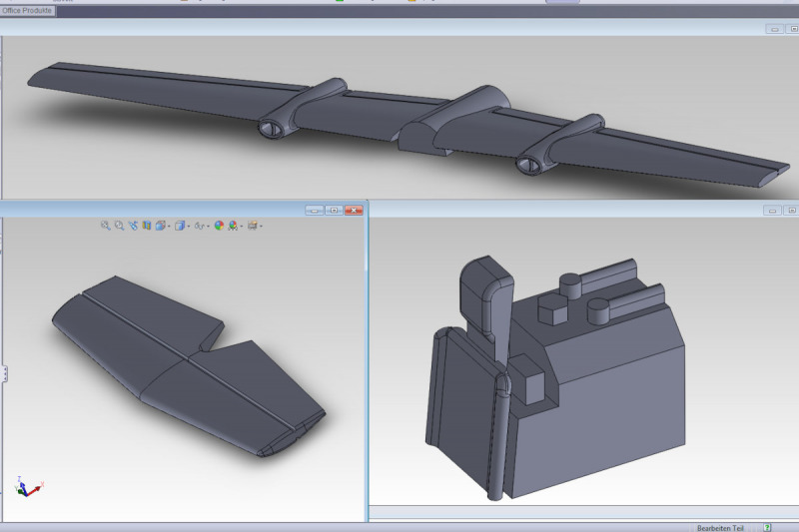Activate the Section View icon

pos(147,226)
